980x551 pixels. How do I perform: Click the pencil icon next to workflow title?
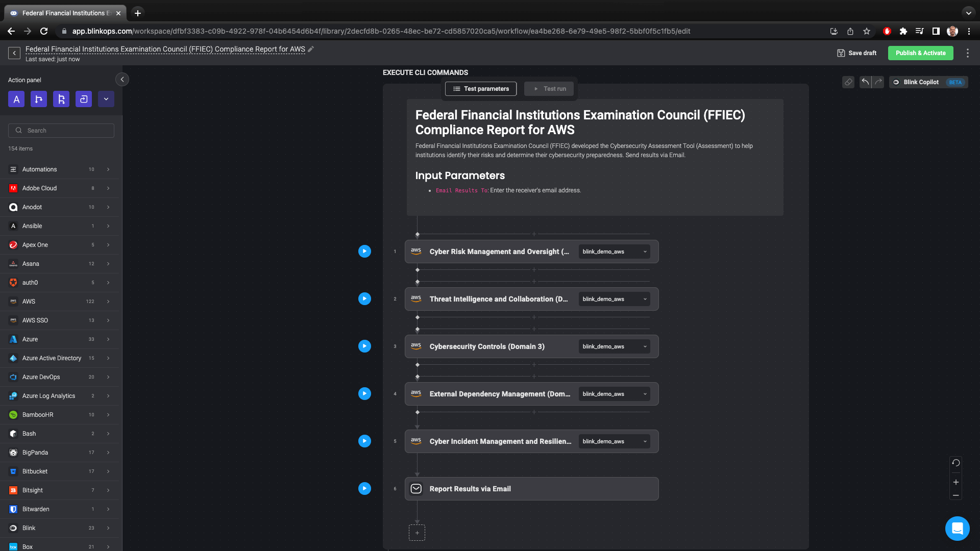[311, 49]
